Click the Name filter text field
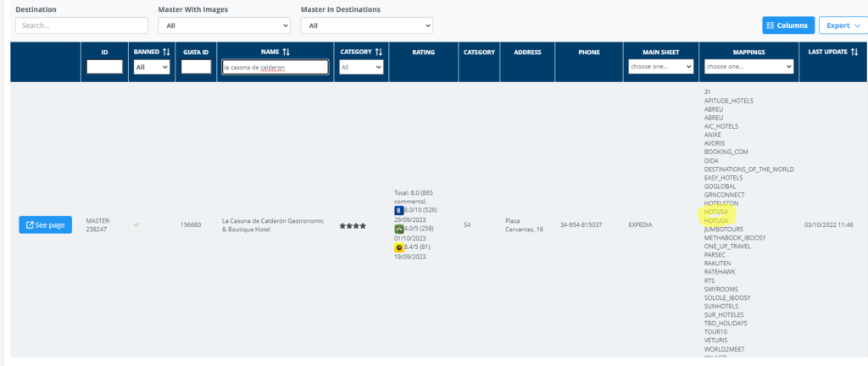This screenshot has width=868, height=366. 275,67
